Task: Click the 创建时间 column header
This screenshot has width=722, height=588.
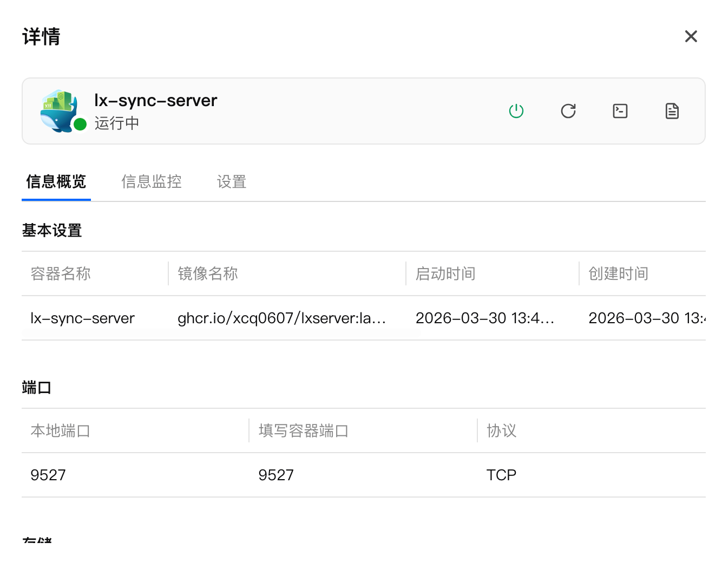Action: pyautogui.click(x=618, y=273)
